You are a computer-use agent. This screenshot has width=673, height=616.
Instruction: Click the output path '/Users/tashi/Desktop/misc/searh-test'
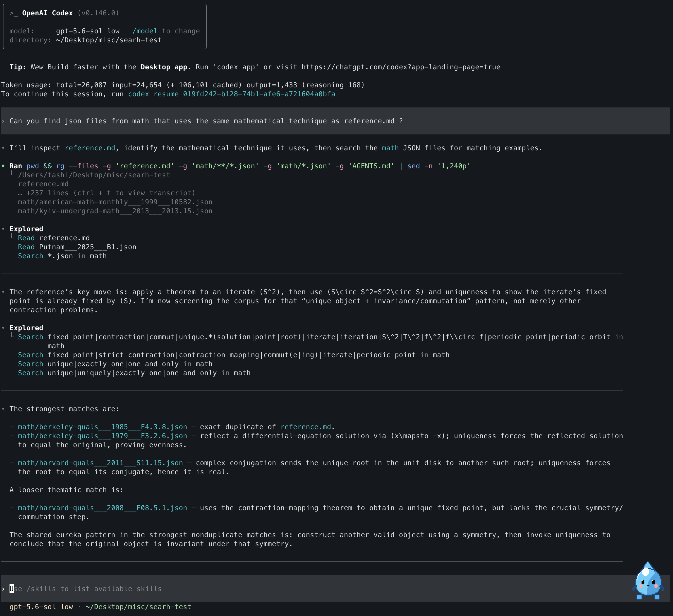[x=94, y=175]
